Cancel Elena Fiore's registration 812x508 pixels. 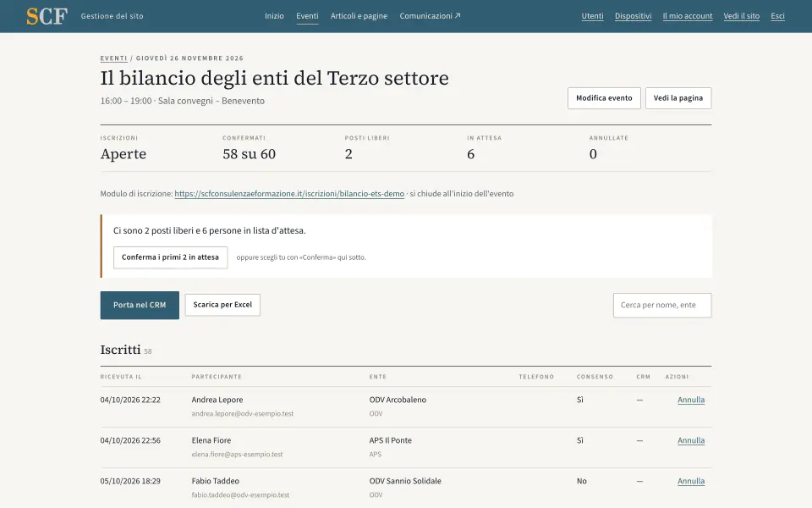(x=691, y=440)
